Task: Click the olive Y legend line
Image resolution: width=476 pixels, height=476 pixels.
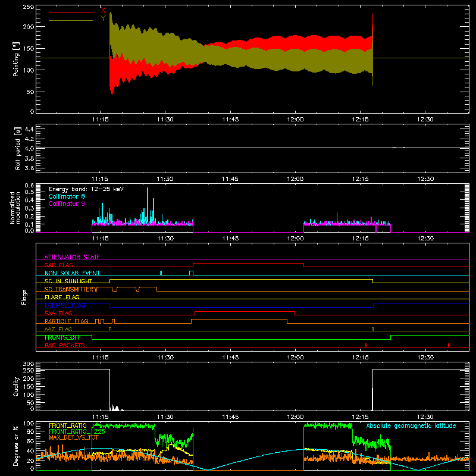Action: point(70,20)
